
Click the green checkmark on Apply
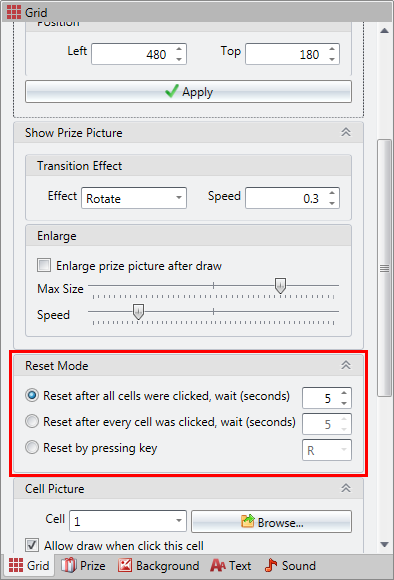point(172,91)
